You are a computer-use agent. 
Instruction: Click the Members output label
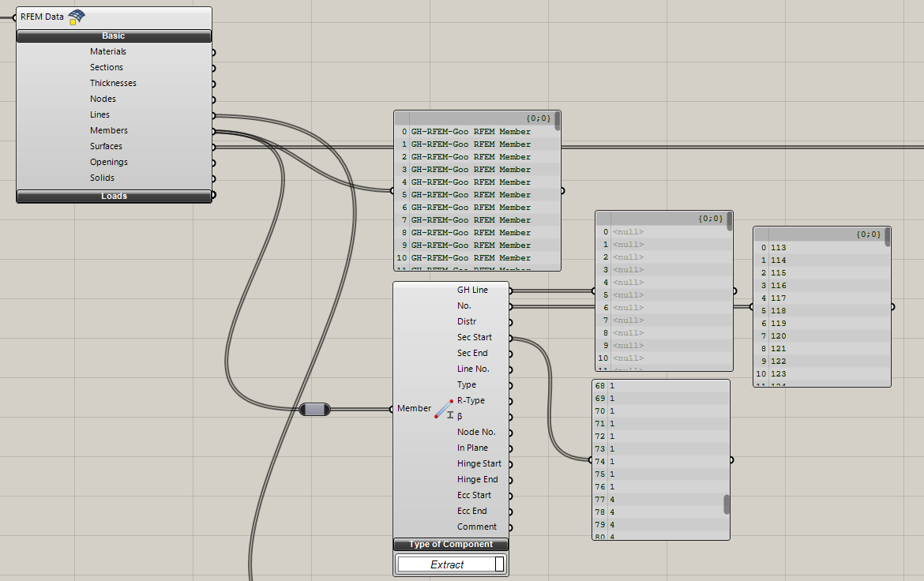109,131
